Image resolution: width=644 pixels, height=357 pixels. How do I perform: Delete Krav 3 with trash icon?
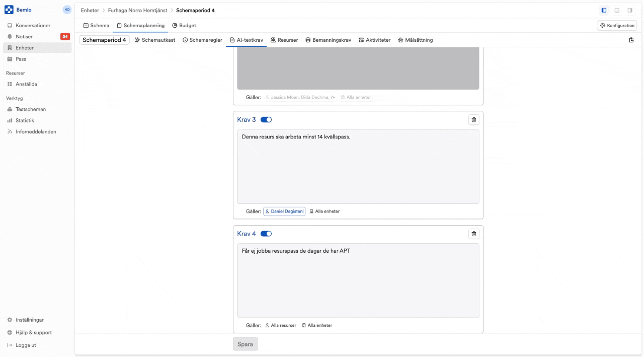tap(473, 119)
